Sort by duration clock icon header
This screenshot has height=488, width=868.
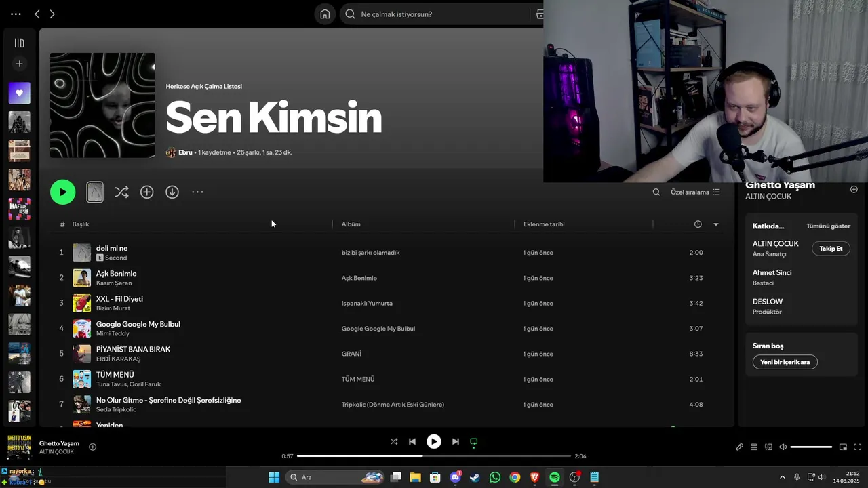coord(698,224)
